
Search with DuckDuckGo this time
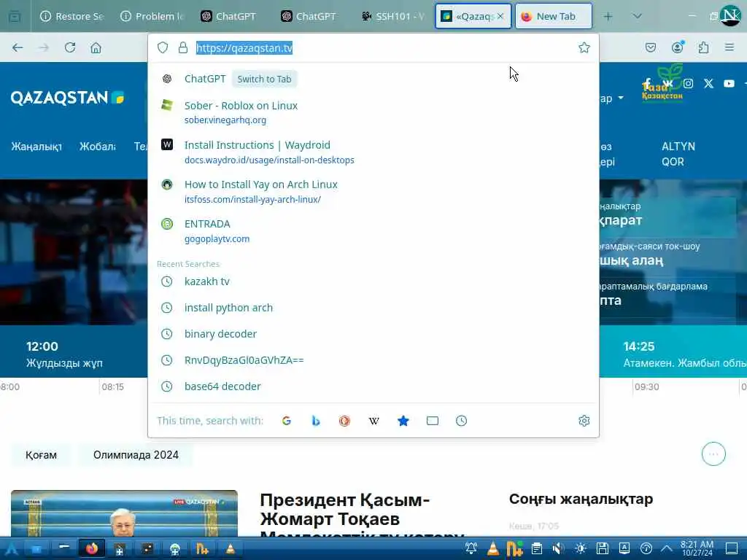pyautogui.click(x=344, y=421)
